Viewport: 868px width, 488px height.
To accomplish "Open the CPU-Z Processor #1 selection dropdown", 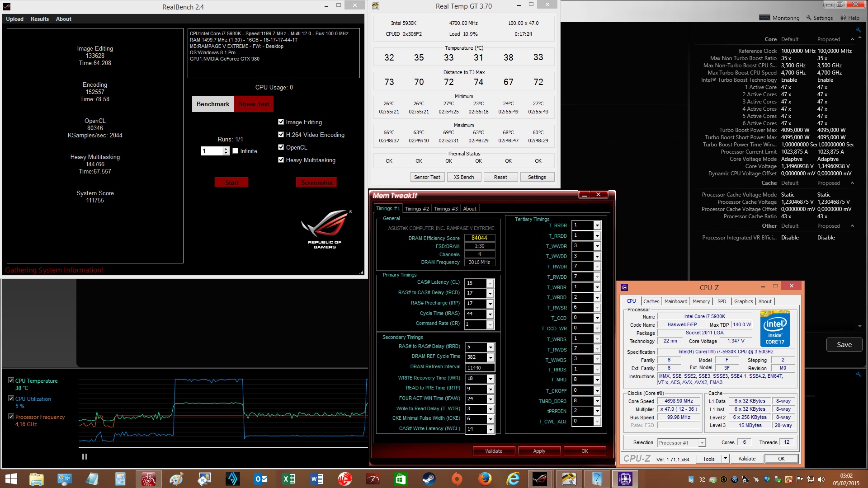I will 702,443.
